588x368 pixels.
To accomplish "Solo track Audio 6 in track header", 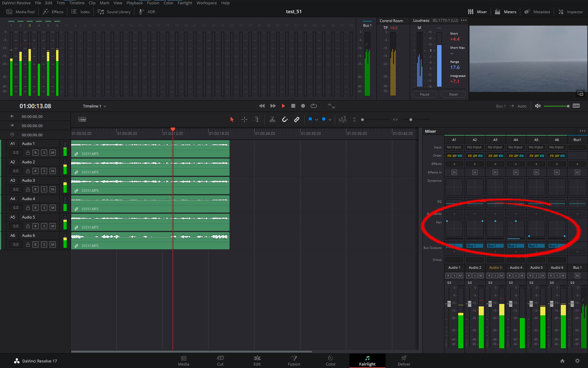I will (x=44, y=245).
